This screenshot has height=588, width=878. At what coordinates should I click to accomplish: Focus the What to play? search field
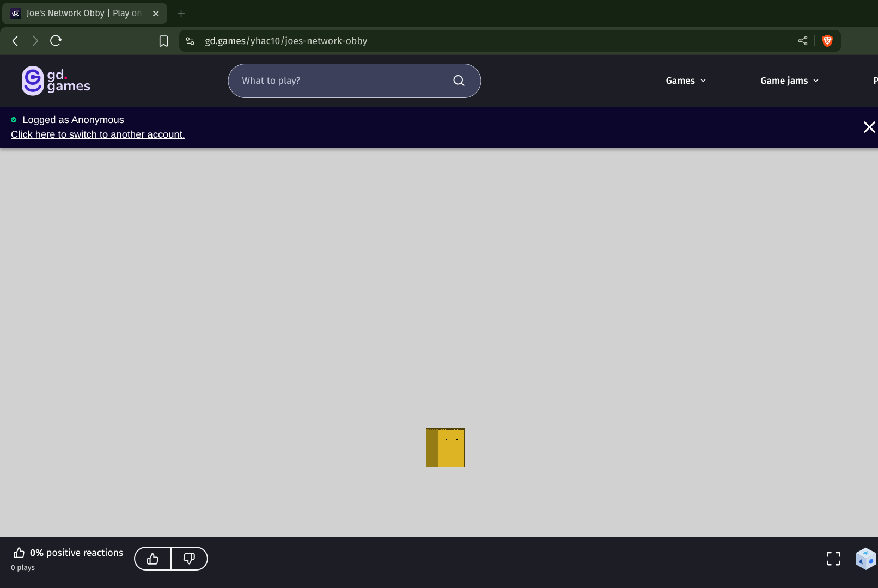(x=343, y=81)
